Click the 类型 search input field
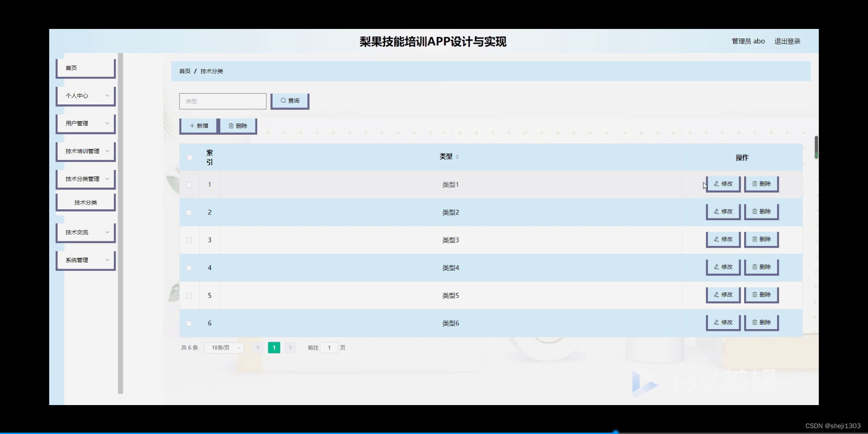The image size is (868, 434). point(222,101)
